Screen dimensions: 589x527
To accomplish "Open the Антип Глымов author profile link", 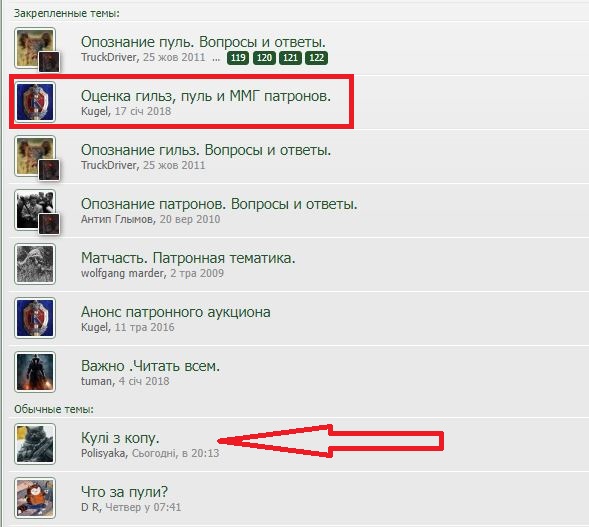I will [117, 219].
